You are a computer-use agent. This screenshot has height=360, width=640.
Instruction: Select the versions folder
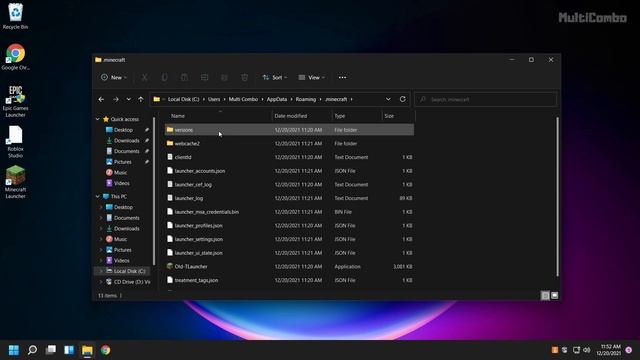coord(289,130)
